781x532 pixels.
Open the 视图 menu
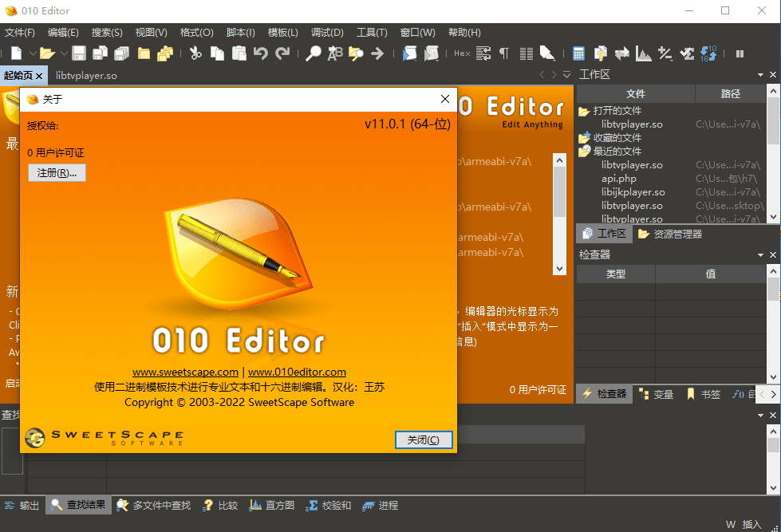click(x=150, y=32)
